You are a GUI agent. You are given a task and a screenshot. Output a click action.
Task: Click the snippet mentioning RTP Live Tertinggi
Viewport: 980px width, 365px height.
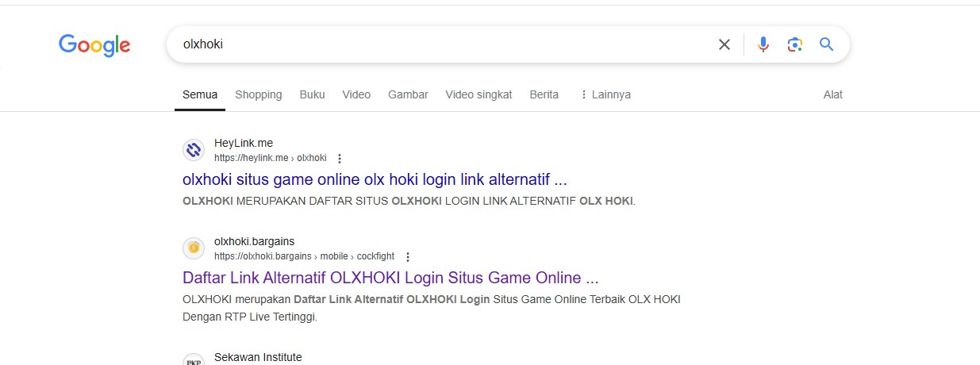click(432, 308)
